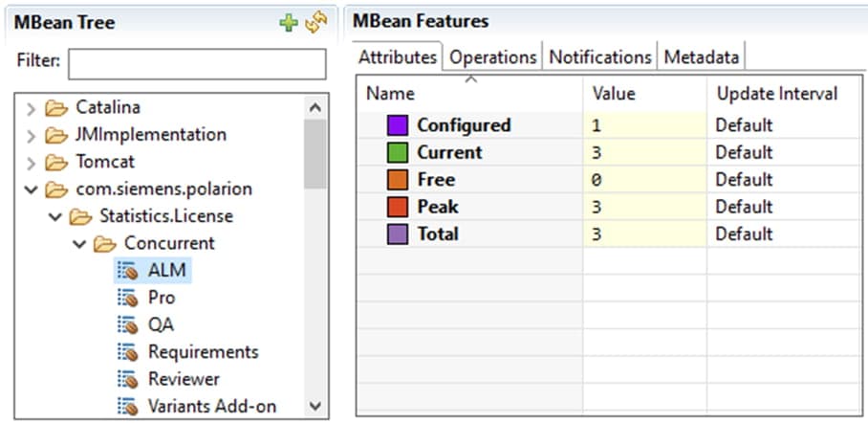Click the green plus add icon
The height and width of the screenshot is (423, 868).
point(289,23)
